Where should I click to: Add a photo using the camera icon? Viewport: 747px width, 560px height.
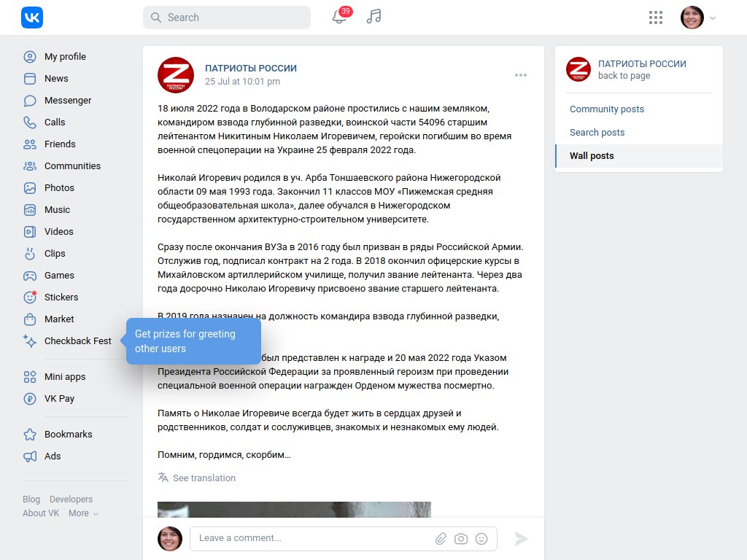(x=461, y=539)
